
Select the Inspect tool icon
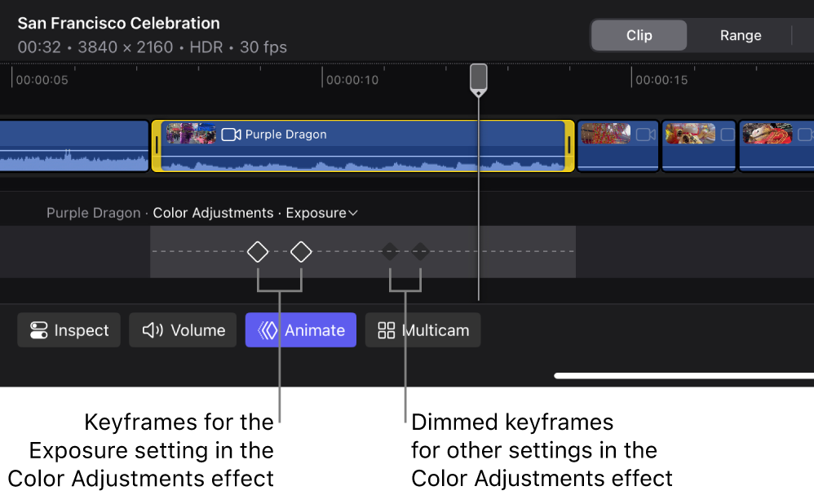[38, 330]
